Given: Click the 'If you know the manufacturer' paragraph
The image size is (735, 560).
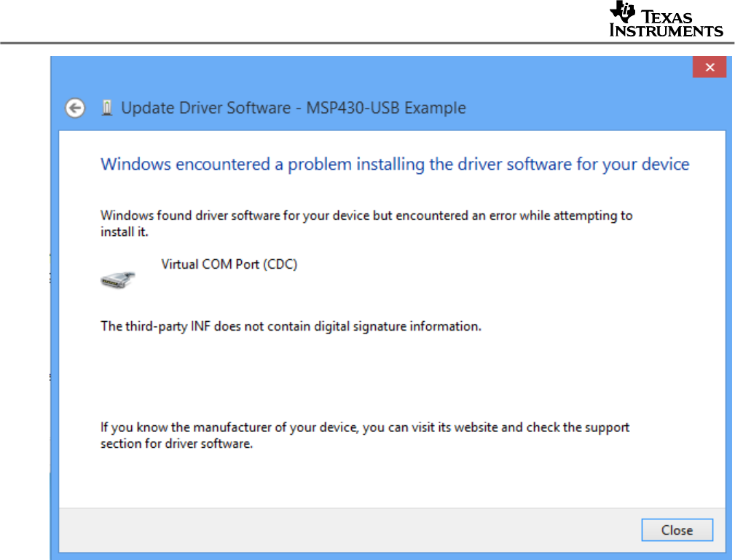Looking at the screenshot, I should tap(365, 435).
